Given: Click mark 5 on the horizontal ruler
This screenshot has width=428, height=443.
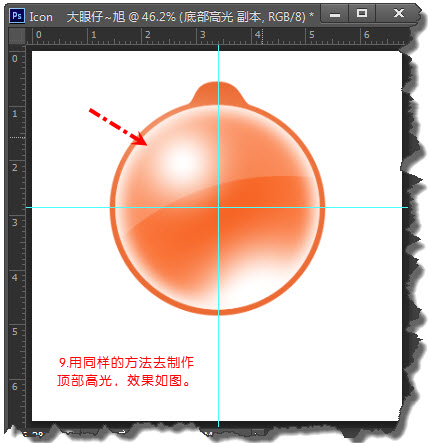Looking at the screenshot, I should pos(312,35).
